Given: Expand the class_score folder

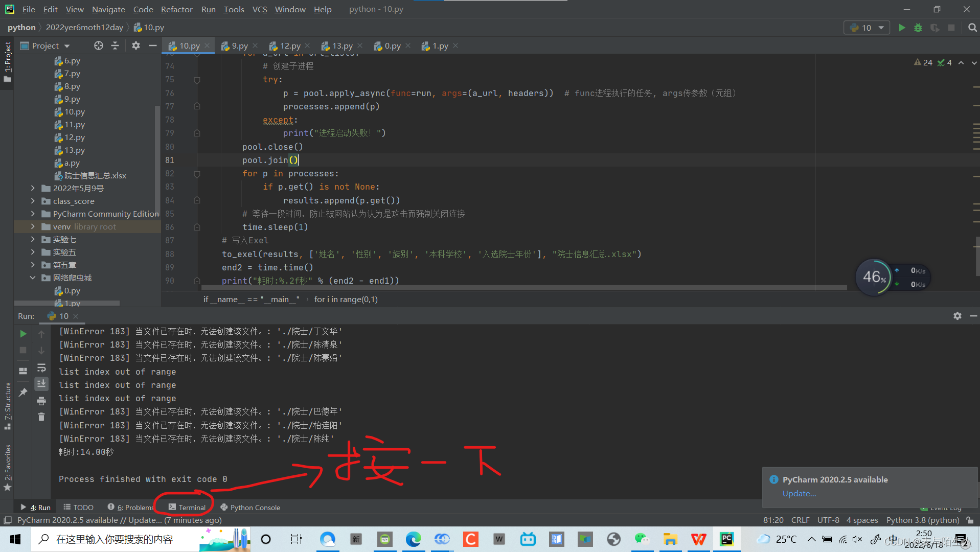Looking at the screenshot, I should (x=33, y=201).
